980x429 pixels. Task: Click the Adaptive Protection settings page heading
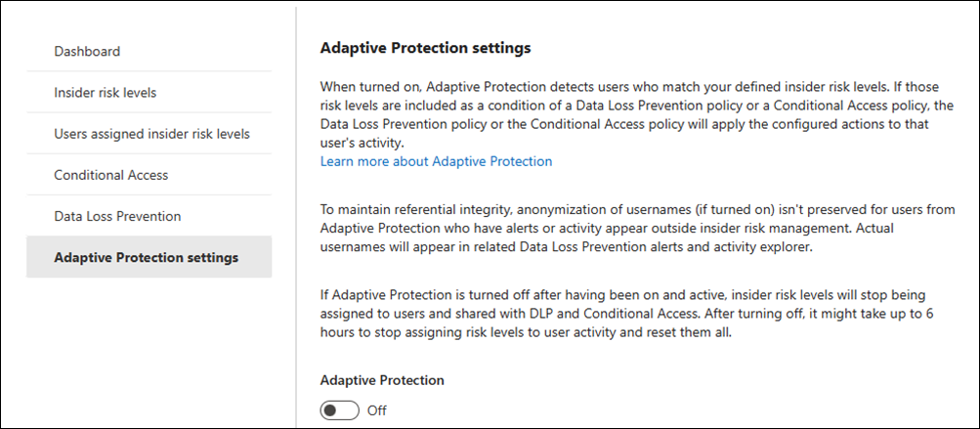pyautogui.click(x=425, y=47)
